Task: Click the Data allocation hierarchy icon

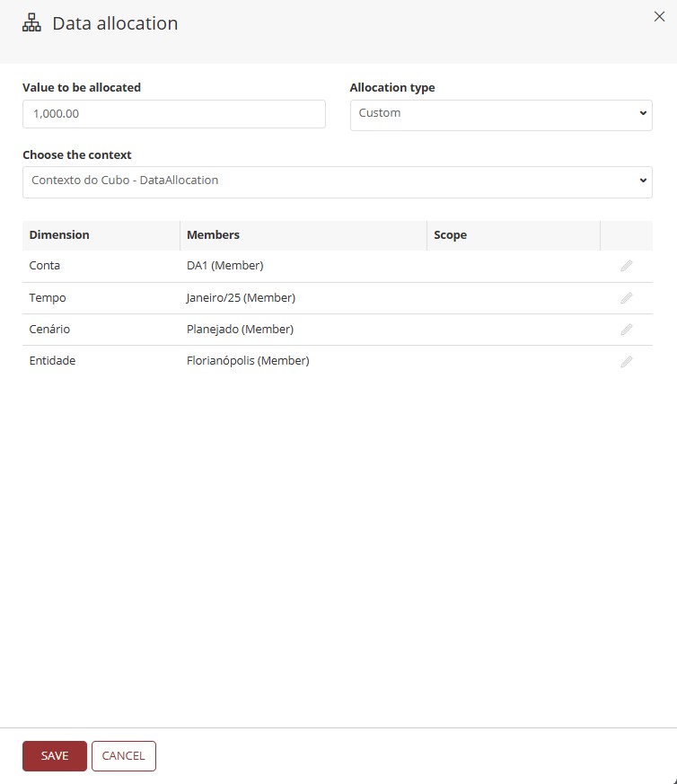Action: click(32, 24)
